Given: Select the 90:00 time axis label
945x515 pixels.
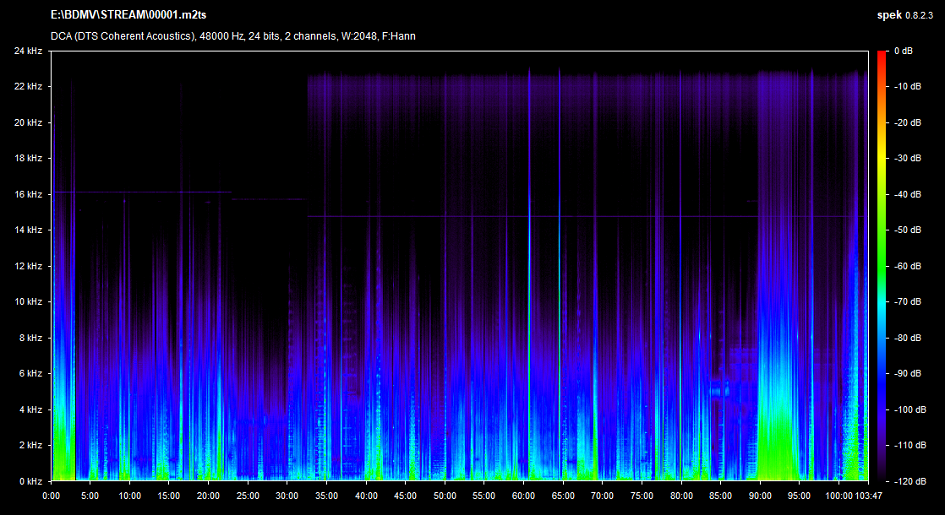Looking at the screenshot, I should (760, 495).
